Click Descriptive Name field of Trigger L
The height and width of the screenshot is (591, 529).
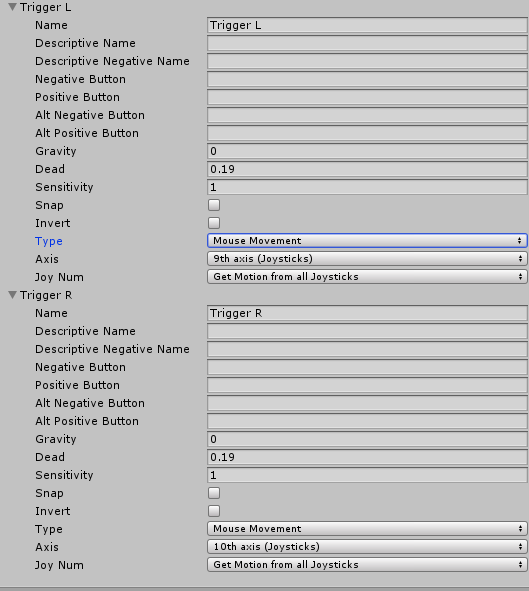click(x=367, y=43)
